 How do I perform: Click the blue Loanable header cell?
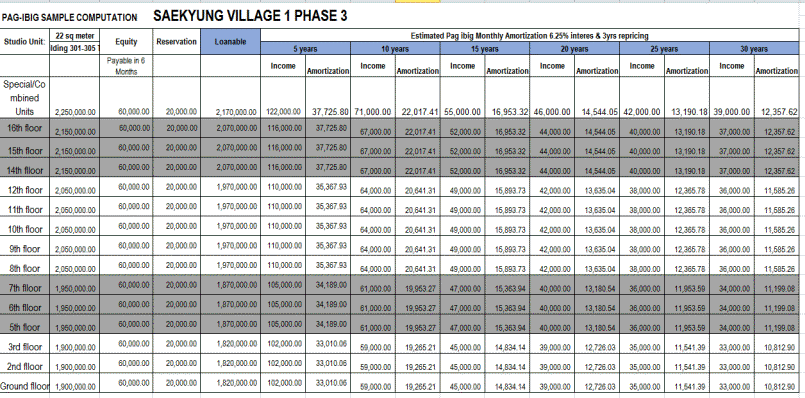point(231,42)
